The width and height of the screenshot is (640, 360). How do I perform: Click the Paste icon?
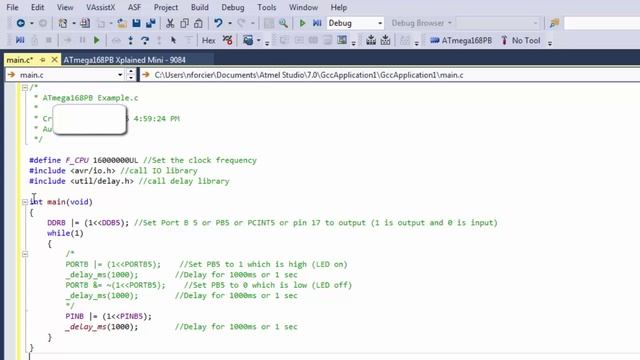(x=198, y=23)
